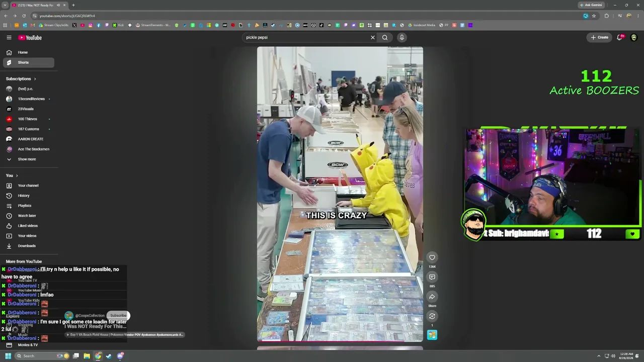The image size is (644, 362).
Task: Seek on the Short's progress bar
Action: point(340,341)
